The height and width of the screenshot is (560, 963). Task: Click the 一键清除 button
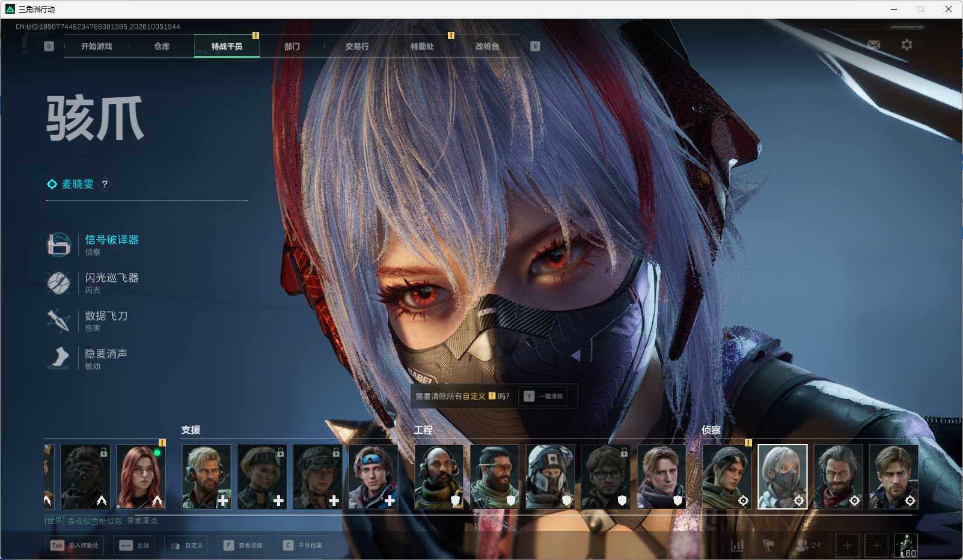pyautogui.click(x=544, y=396)
